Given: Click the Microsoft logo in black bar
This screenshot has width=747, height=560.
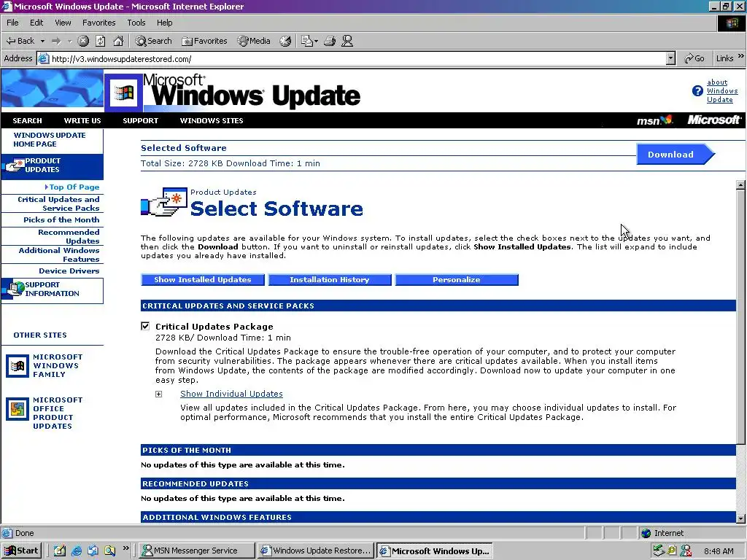Looking at the screenshot, I should tap(713, 120).
